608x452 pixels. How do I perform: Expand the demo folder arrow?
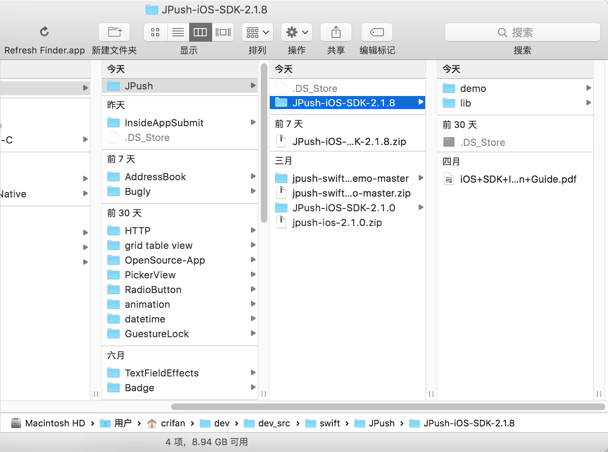coord(588,88)
